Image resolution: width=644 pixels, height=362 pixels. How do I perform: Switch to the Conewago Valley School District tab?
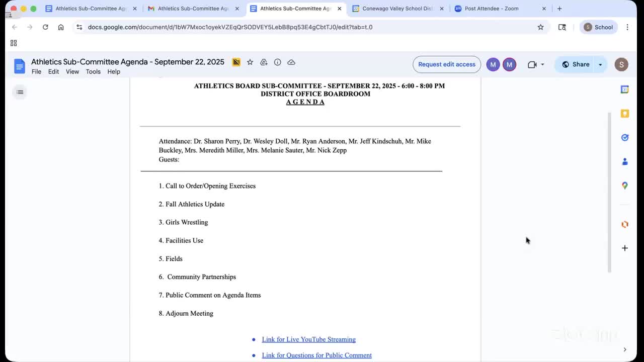click(x=397, y=9)
